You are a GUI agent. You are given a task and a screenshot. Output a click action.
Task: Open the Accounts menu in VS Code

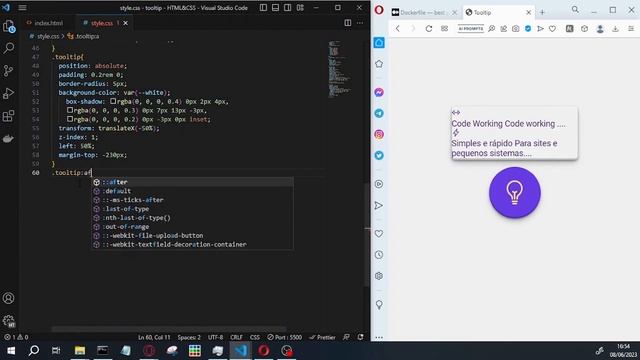pyautogui.click(x=9, y=298)
